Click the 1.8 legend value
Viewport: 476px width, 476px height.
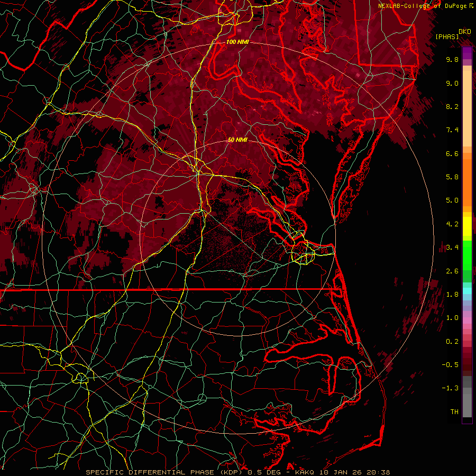(x=452, y=295)
